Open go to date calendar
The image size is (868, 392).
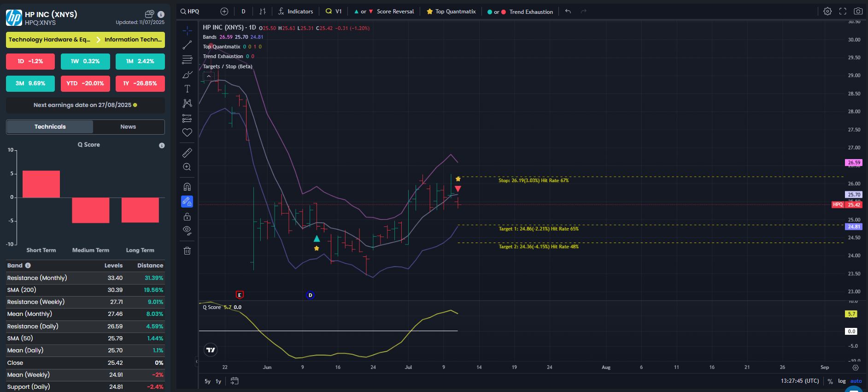(x=235, y=381)
